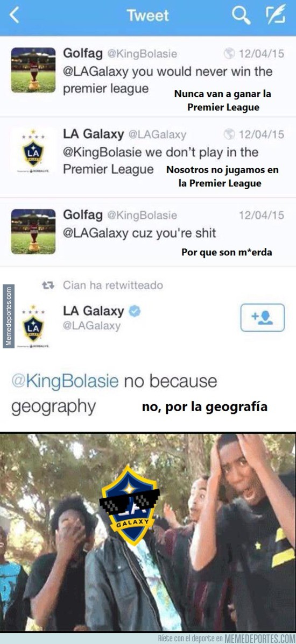Open LA Galaxy's logo avatar in the reply
296x644 pixels.
tap(33, 151)
